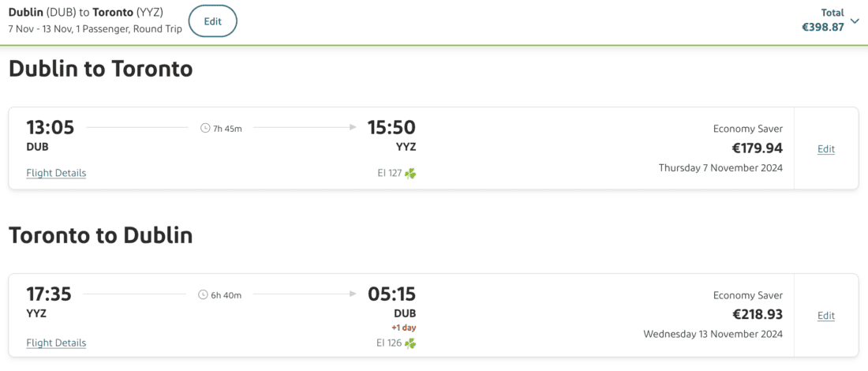
Task: Open Flight Details for the Dublin departure
Action: point(56,173)
